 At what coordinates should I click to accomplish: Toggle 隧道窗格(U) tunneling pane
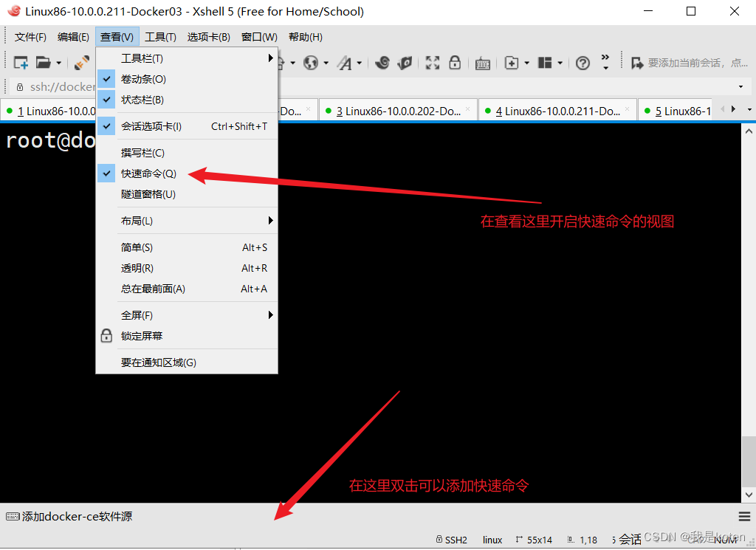pyautogui.click(x=187, y=194)
